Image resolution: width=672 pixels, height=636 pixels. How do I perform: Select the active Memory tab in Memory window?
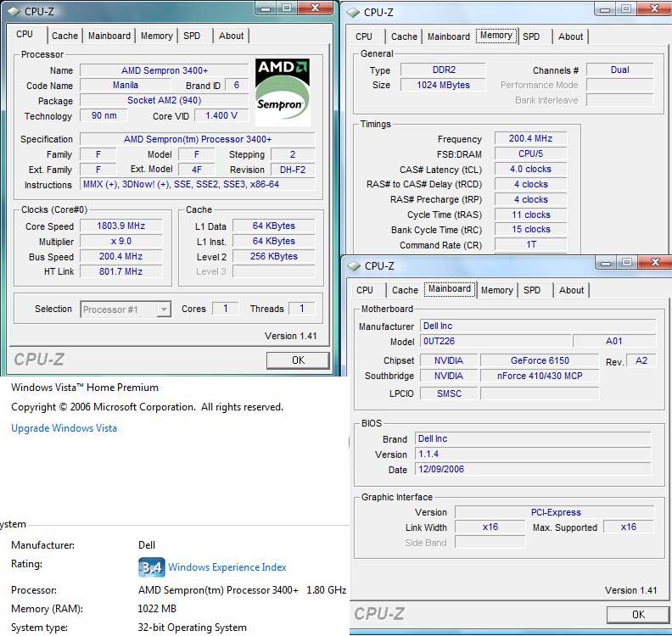click(x=496, y=36)
